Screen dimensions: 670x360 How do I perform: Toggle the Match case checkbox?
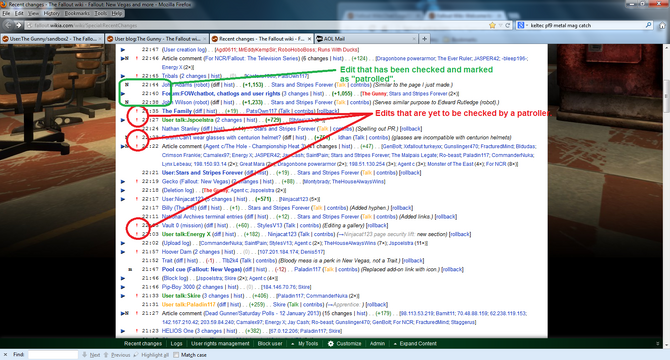point(176,355)
